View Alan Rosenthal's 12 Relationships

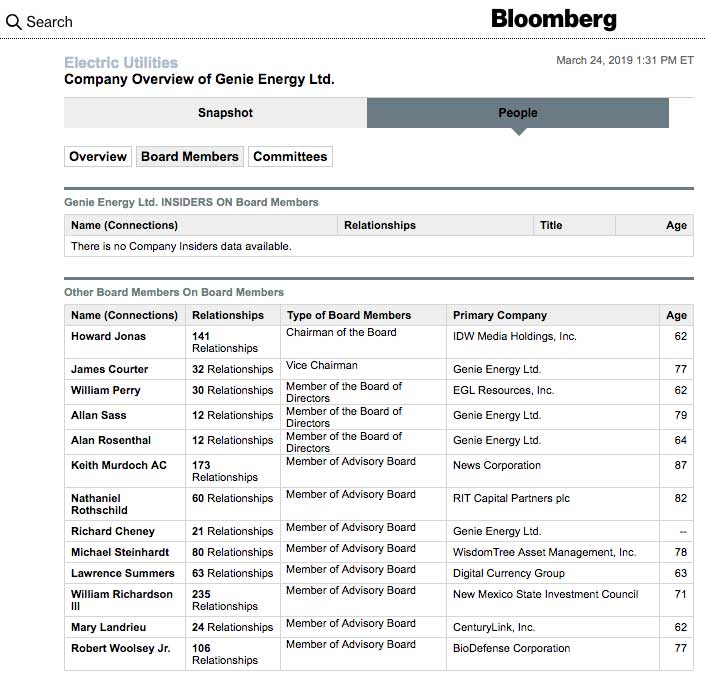point(232,440)
